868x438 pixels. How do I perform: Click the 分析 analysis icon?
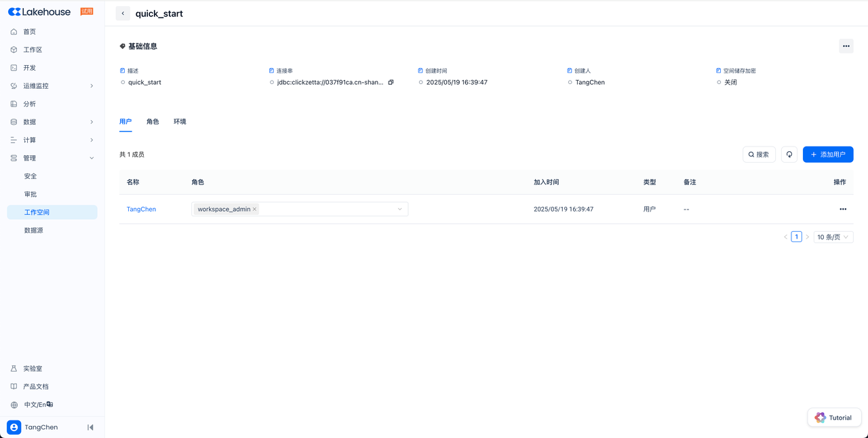14,104
